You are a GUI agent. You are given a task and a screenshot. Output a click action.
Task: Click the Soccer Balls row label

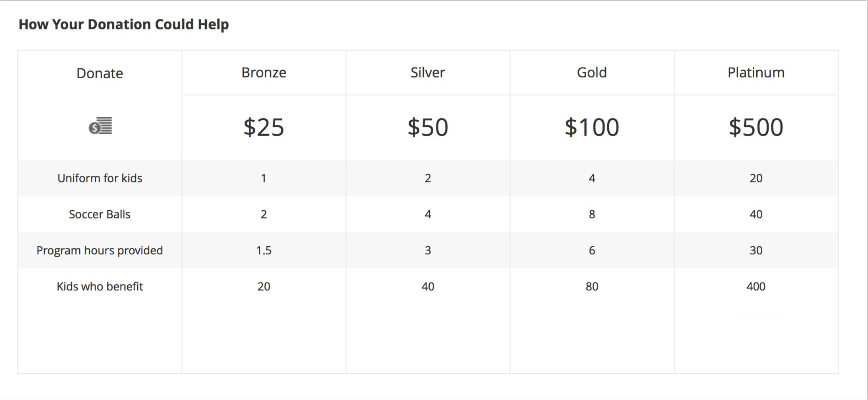point(100,214)
